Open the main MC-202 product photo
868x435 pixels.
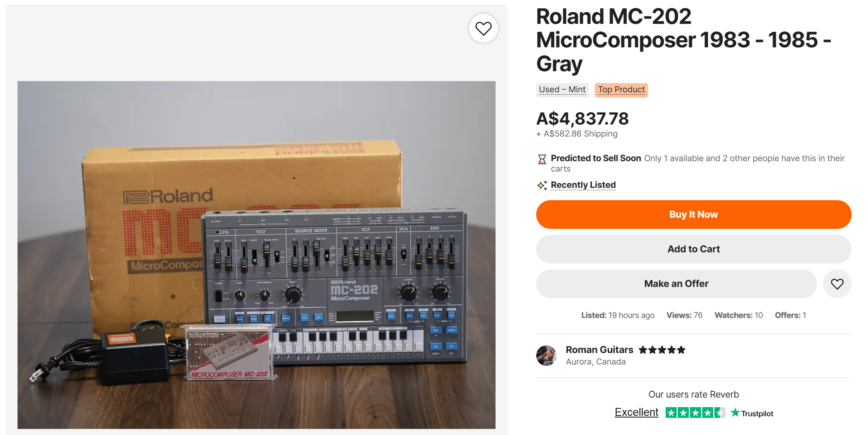256,255
